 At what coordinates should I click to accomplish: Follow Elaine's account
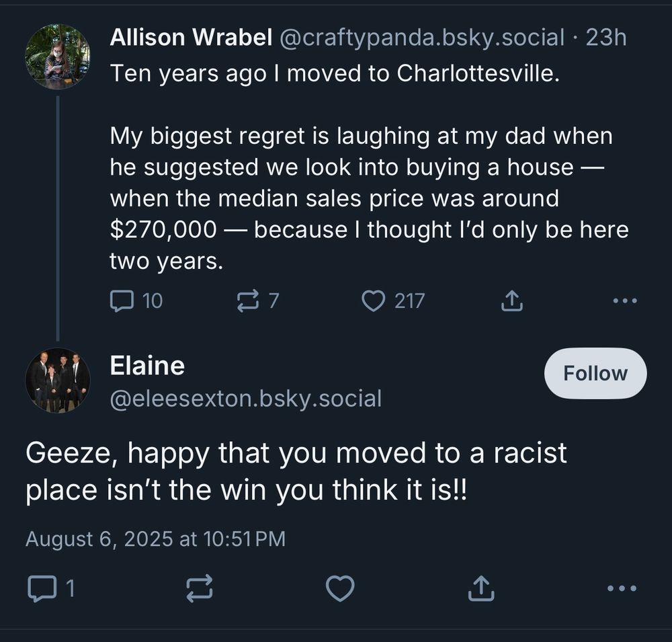point(594,373)
